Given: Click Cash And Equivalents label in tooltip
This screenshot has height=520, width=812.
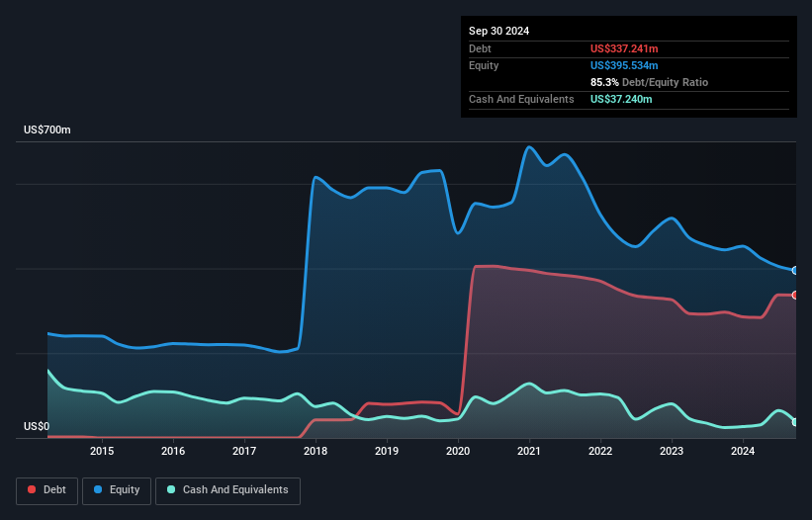Looking at the screenshot, I should (521, 99).
